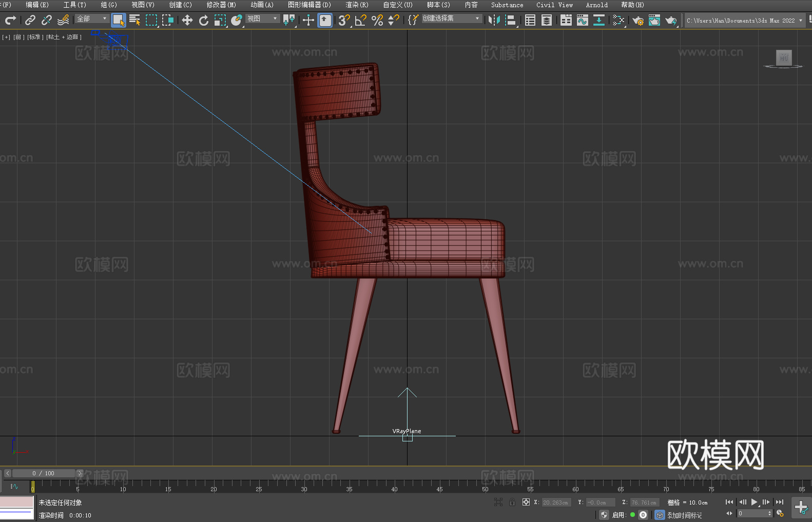Toggle selection lock padlock icon

pos(512,502)
